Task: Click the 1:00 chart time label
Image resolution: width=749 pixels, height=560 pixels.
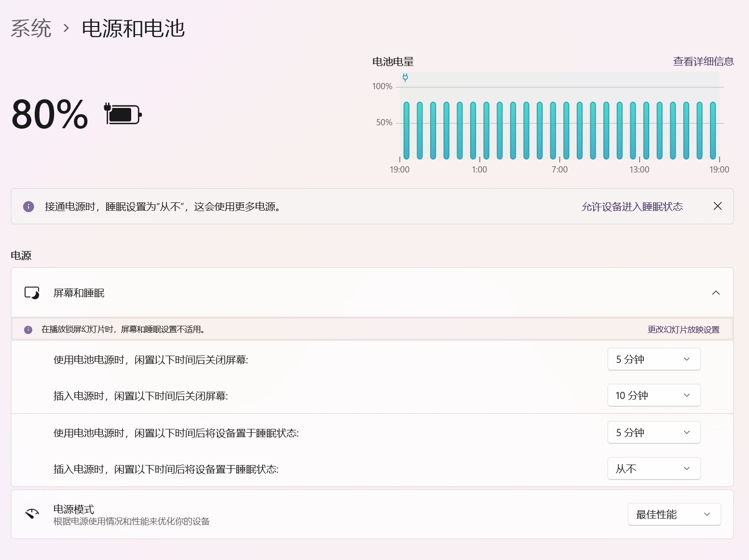Action: click(479, 170)
